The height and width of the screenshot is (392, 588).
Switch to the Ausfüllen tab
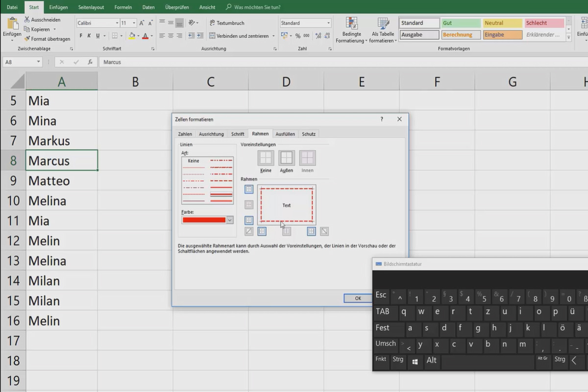tap(285, 134)
